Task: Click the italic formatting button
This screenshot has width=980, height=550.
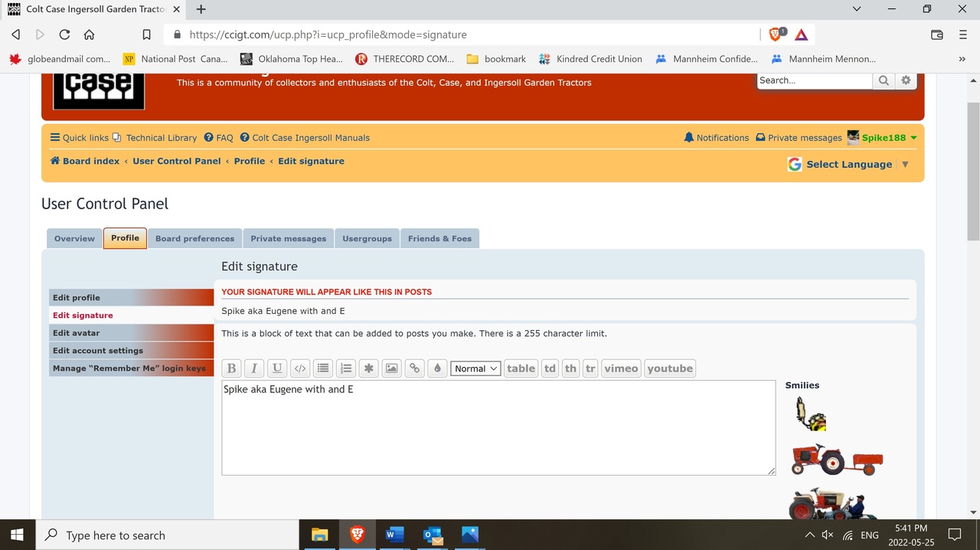Action: (x=254, y=368)
